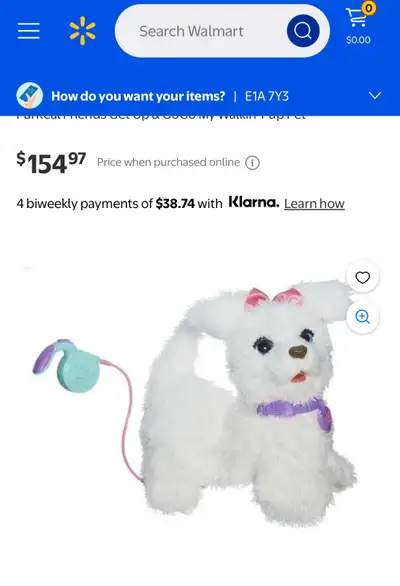Click the Klarna logo
Screen dimensions: 400x586
(x=254, y=203)
